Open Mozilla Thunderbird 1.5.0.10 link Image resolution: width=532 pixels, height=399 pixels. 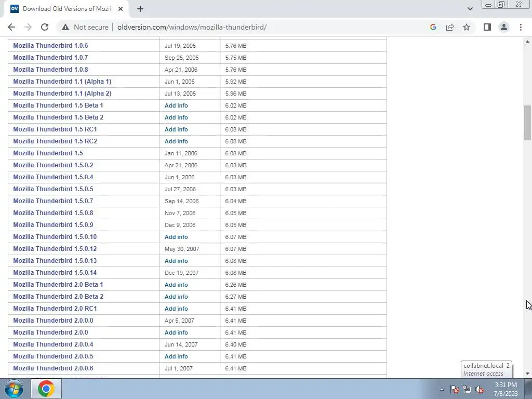tap(55, 237)
